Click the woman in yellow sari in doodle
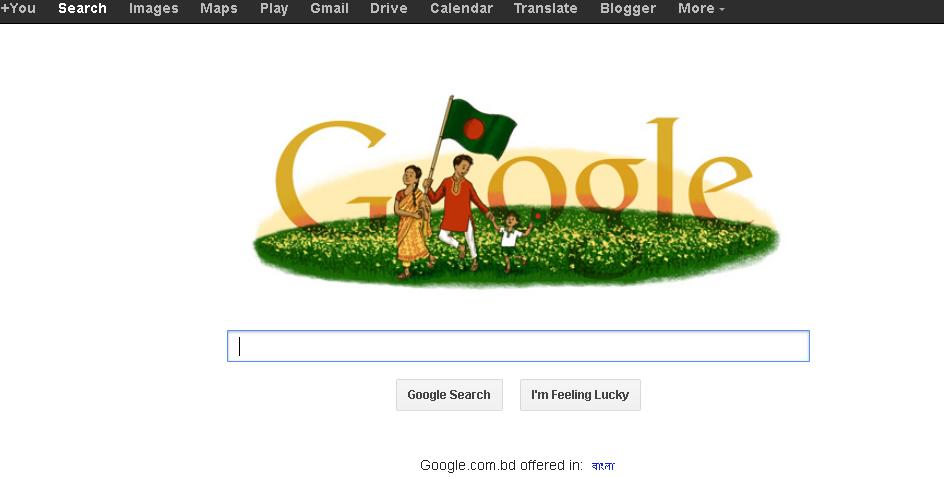Image resolution: width=944 pixels, height=477 pixels. click(412, 221)
